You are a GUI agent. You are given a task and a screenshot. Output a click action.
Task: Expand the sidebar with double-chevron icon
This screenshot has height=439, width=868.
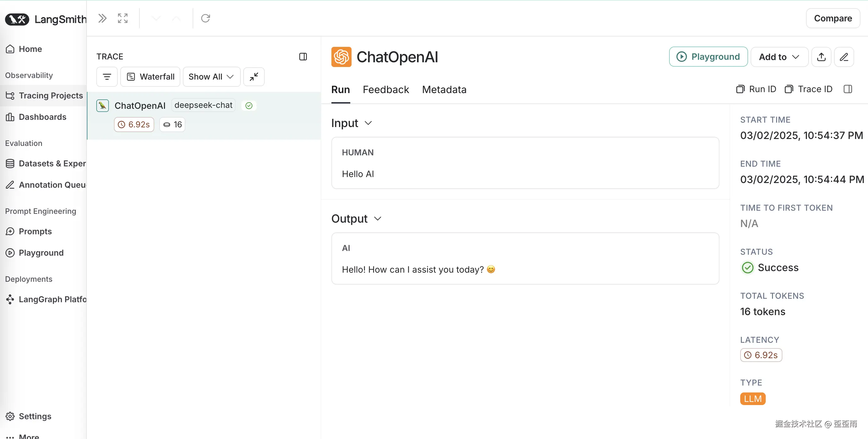102,18
